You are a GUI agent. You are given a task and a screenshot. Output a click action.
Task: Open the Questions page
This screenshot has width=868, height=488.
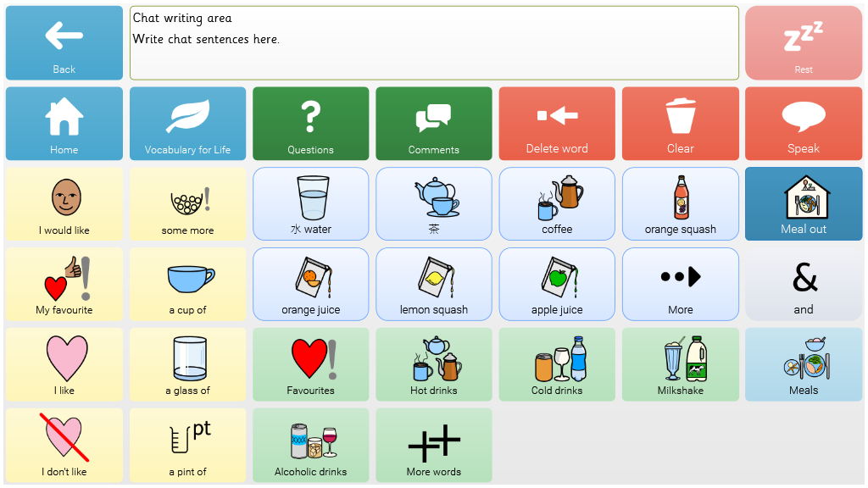[x=310, y=124]
